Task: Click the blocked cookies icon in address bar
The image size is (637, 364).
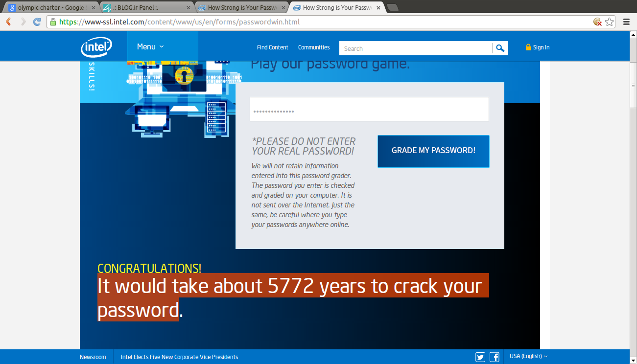Action: pos(597,22)
